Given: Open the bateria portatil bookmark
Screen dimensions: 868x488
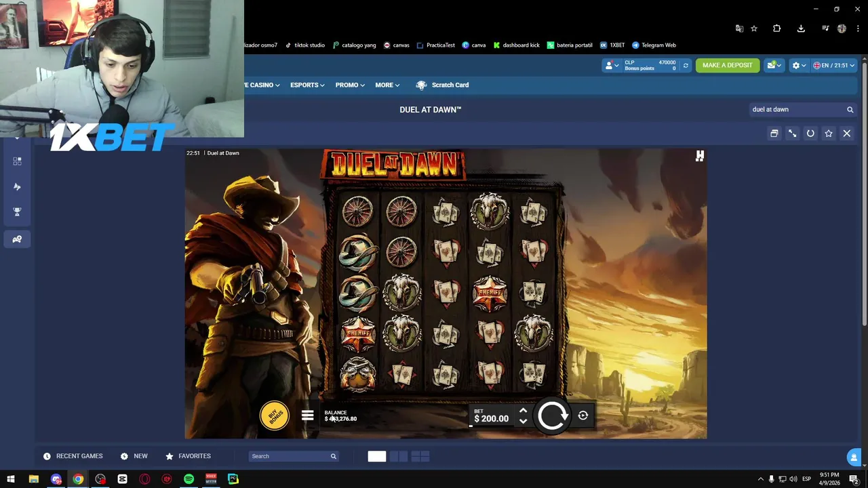Looking at the screenshot, I should click(570, 45).
